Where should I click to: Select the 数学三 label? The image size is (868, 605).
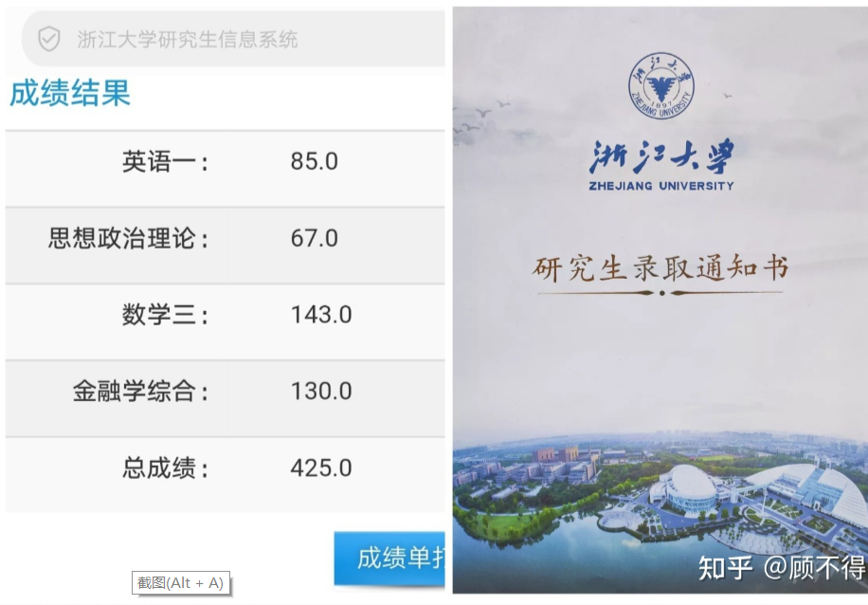(x=166, y=315)
